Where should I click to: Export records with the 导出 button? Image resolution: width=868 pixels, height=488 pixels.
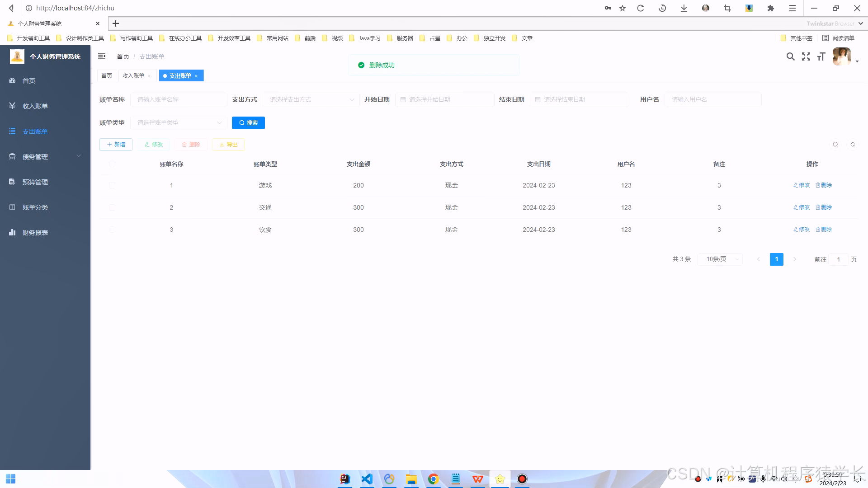[x=228, y=144]
